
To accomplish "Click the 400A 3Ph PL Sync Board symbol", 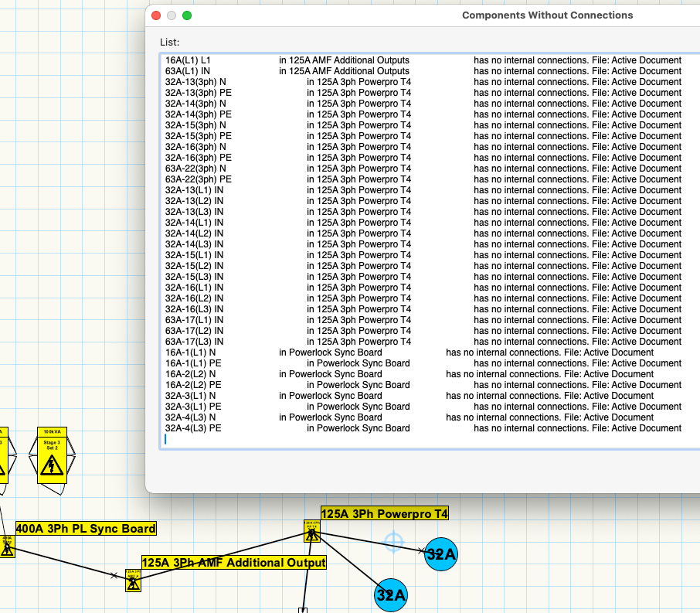I will point(6,547).
